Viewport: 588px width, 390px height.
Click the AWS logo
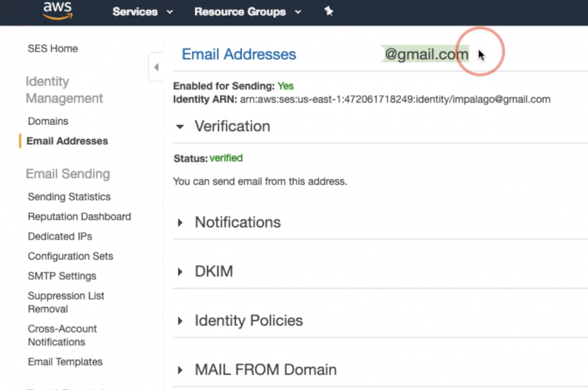point(58,11)
